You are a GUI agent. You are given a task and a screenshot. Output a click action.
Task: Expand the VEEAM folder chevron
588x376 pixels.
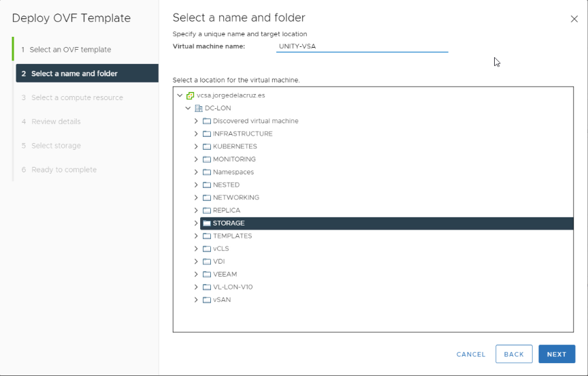[x=196, y=274]
